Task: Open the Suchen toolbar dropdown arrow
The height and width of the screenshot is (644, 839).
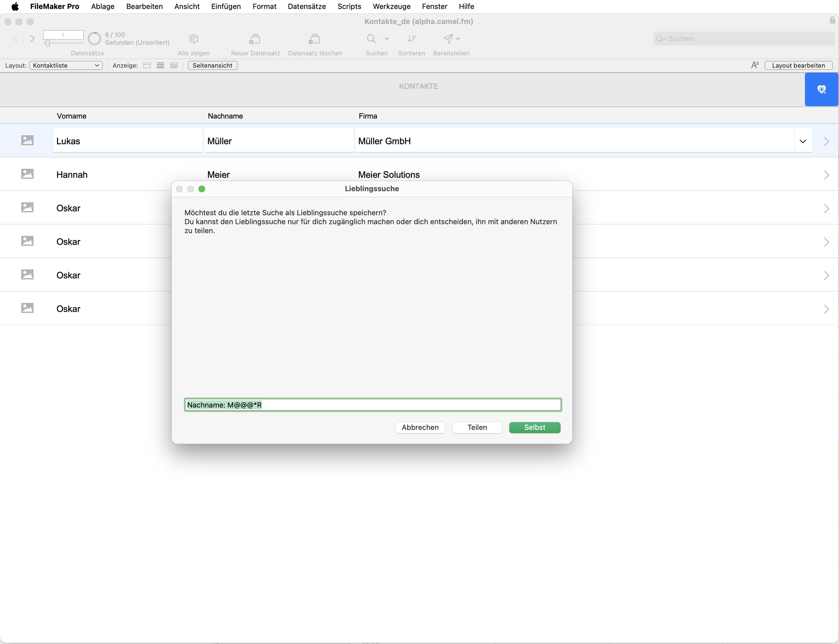Action: 387,39
